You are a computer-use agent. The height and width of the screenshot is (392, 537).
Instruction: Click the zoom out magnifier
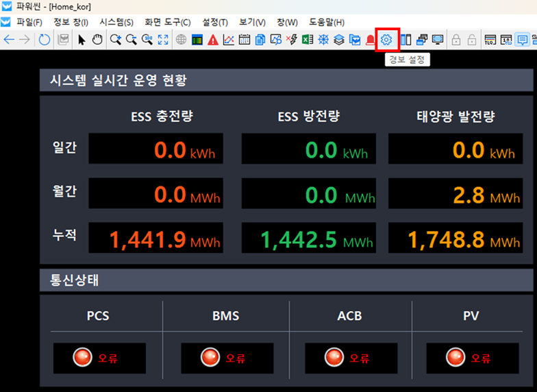click(131, 40)
